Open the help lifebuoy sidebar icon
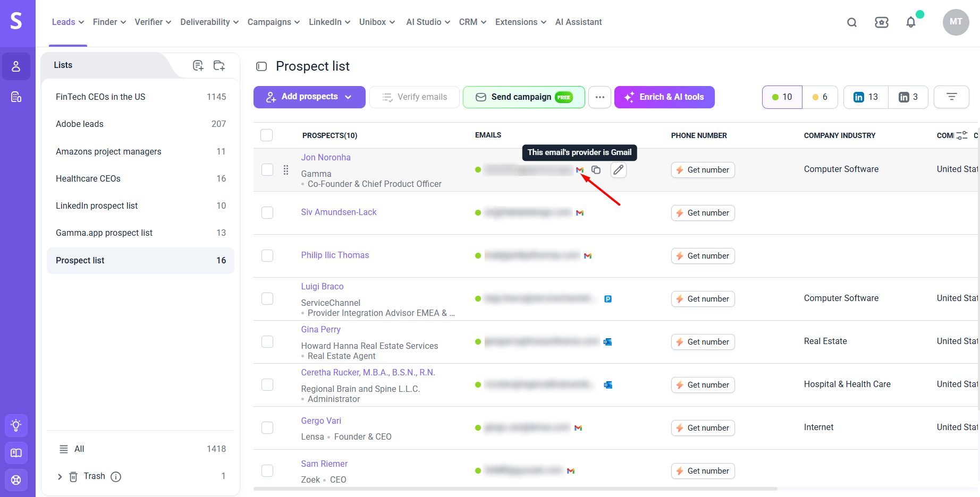980x497 pixels. point(16,480)
